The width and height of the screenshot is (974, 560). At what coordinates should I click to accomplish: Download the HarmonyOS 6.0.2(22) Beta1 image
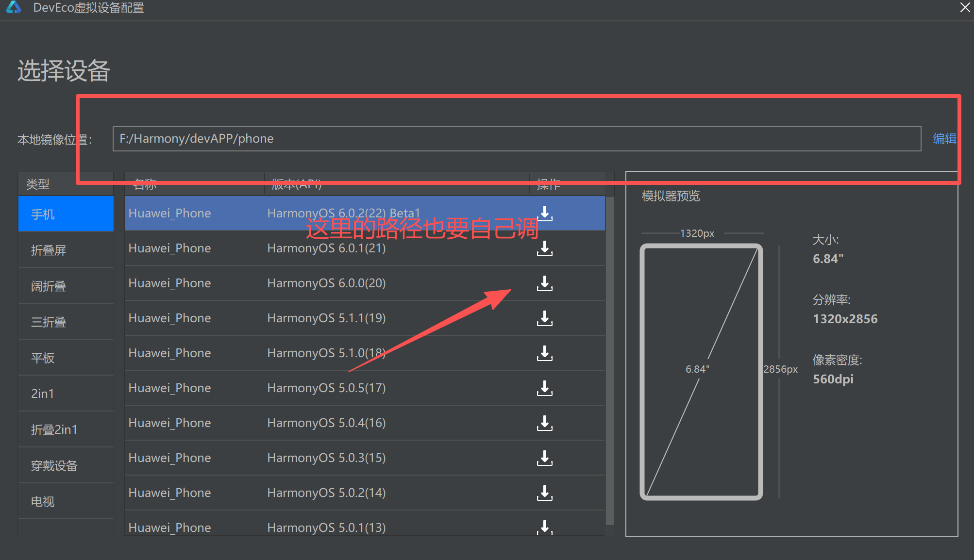tap(544, 214)
